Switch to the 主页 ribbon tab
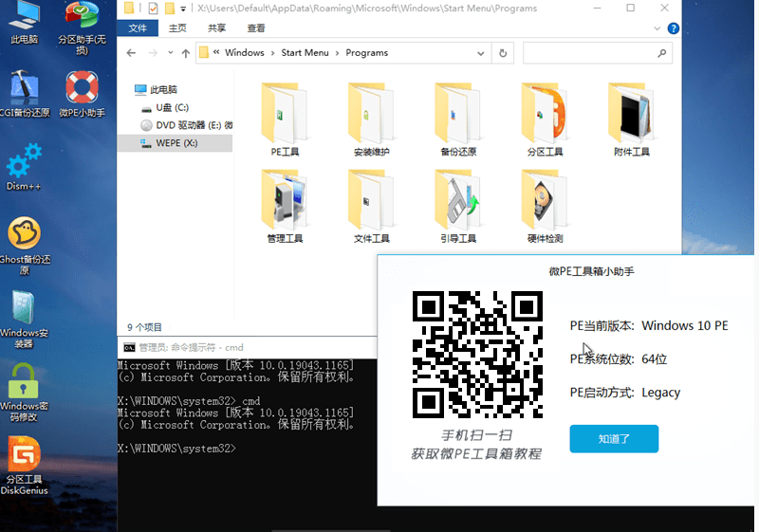Screen dimensions: 759x532 177,28
